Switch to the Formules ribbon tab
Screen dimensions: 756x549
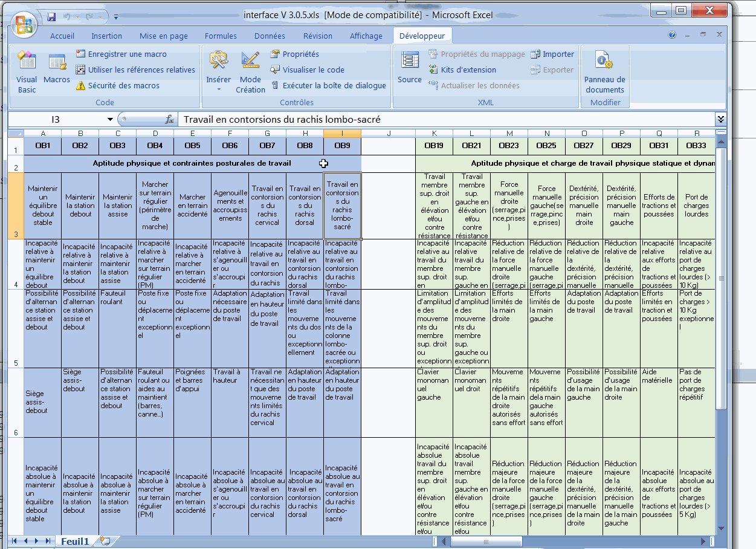point(221,36)
